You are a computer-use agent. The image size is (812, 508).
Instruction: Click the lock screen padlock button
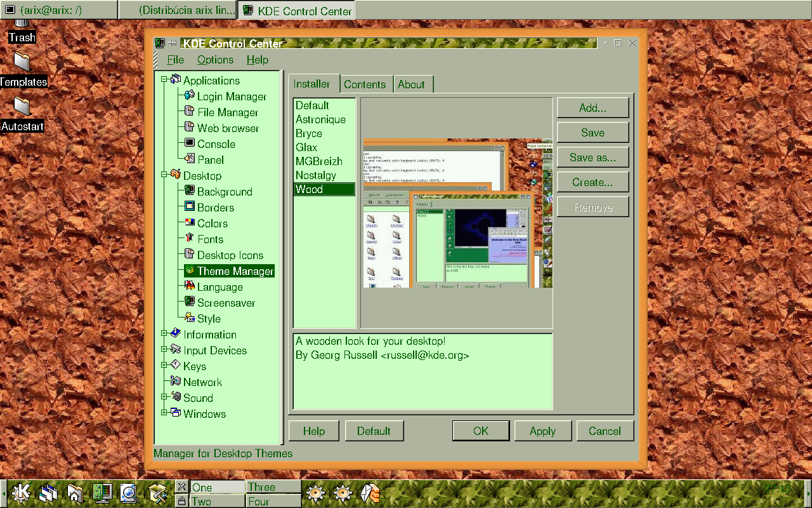(x=182, y=501)
